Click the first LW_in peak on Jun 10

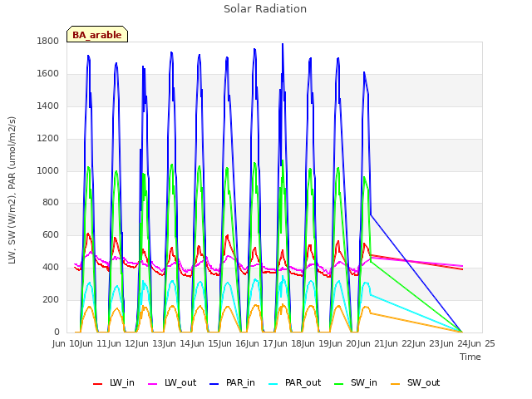(88, 234)
